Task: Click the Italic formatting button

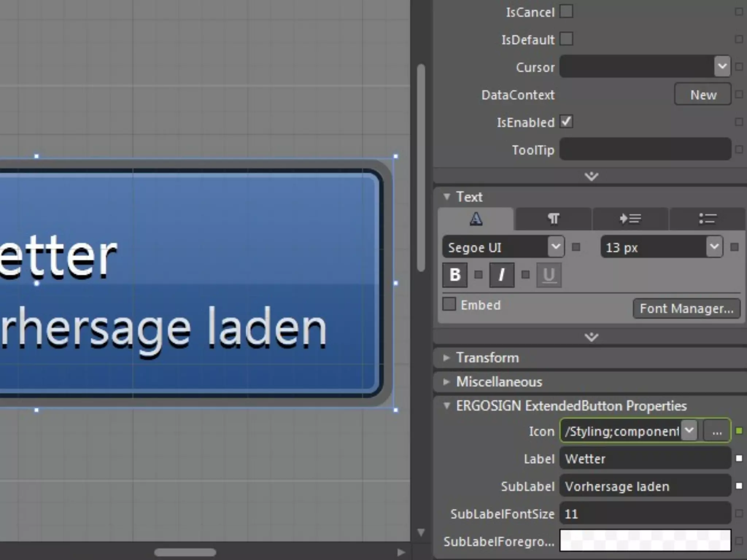Action: pyautogui.click(x=502, y=275)
